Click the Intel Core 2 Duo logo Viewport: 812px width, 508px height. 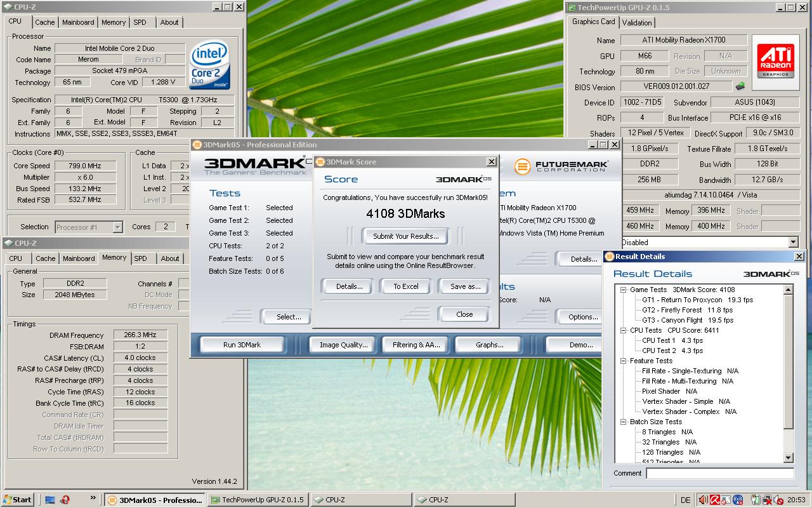tap(210, 65)
